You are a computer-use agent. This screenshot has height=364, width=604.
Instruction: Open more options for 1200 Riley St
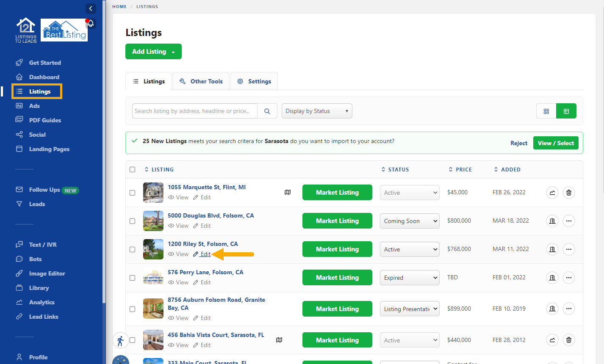[568, 249]
